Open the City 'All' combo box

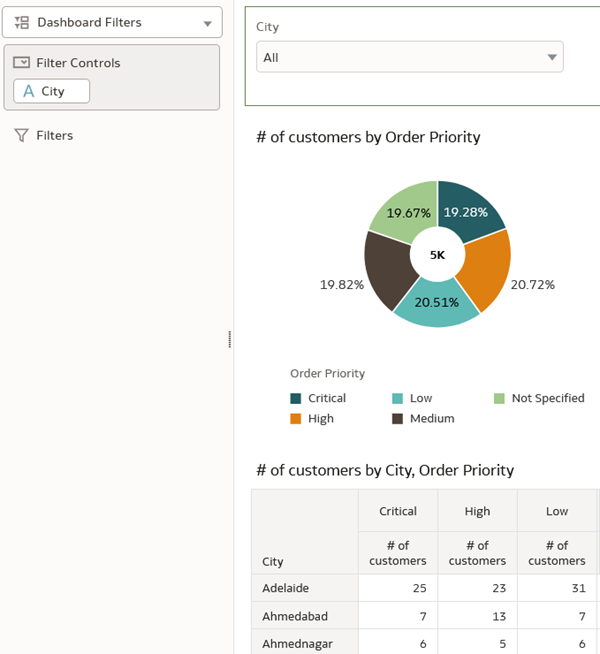click(410, 57)
